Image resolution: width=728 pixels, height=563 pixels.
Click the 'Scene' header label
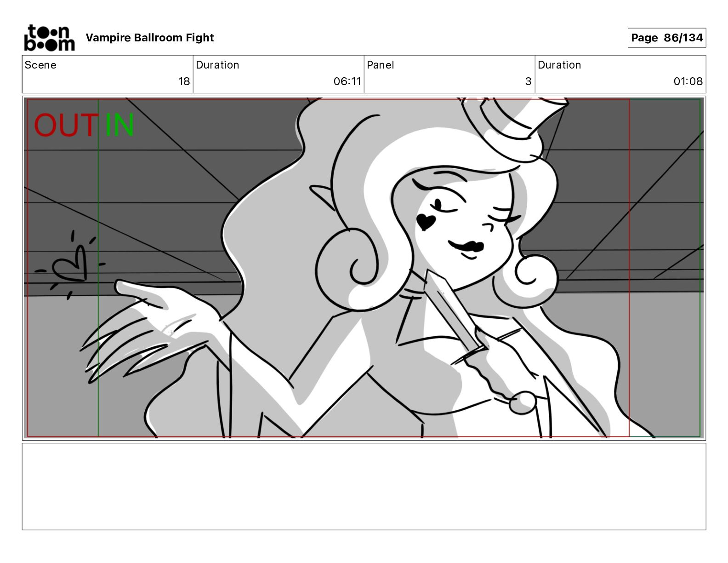40,65
